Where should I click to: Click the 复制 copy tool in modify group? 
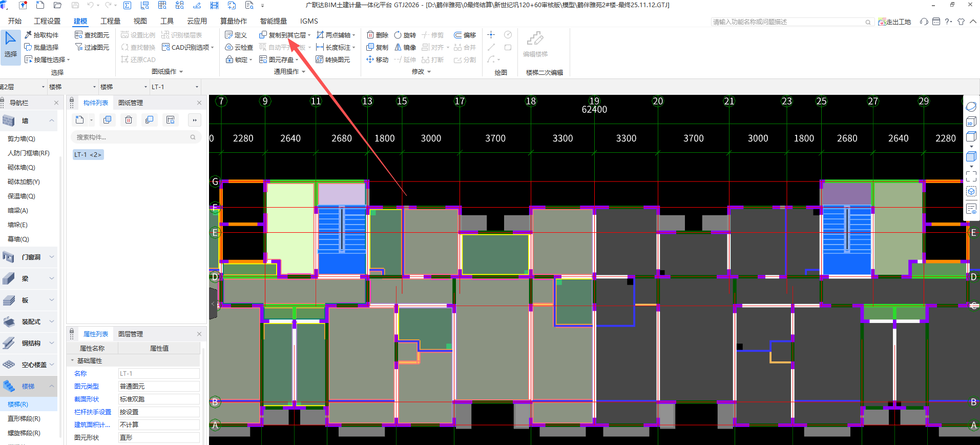pyautogui.click(x=378, y=47)
